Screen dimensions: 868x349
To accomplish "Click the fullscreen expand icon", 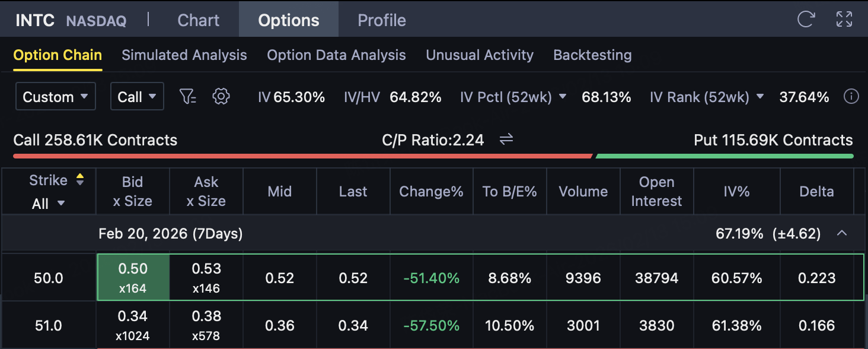I will (x=844, y=20).
